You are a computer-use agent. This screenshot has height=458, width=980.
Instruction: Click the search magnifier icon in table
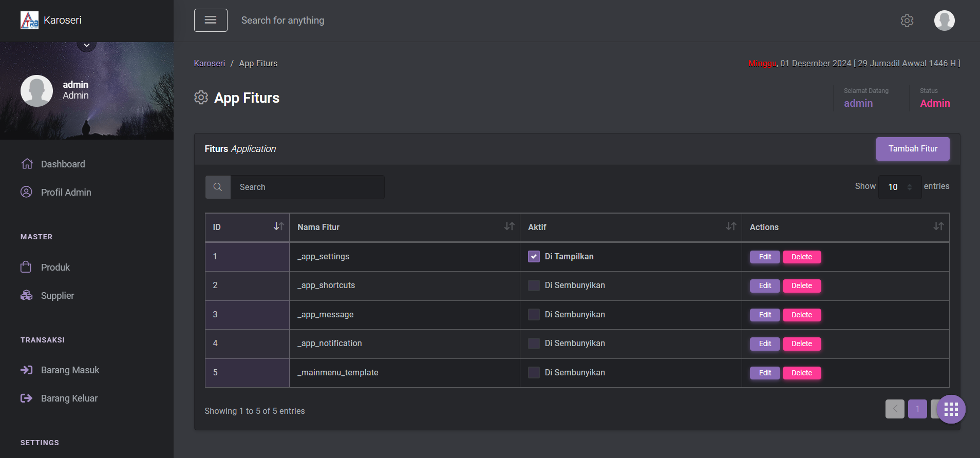[218, 187]
